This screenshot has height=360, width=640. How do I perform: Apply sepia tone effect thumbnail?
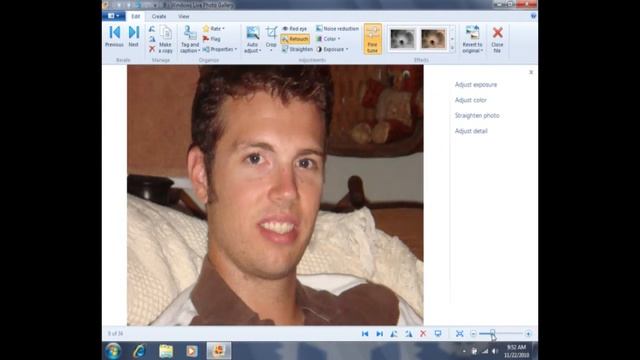[x=433, y=39]
